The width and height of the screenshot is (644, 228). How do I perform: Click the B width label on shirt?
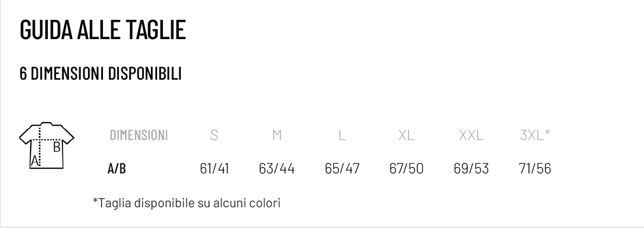(57, 147)
